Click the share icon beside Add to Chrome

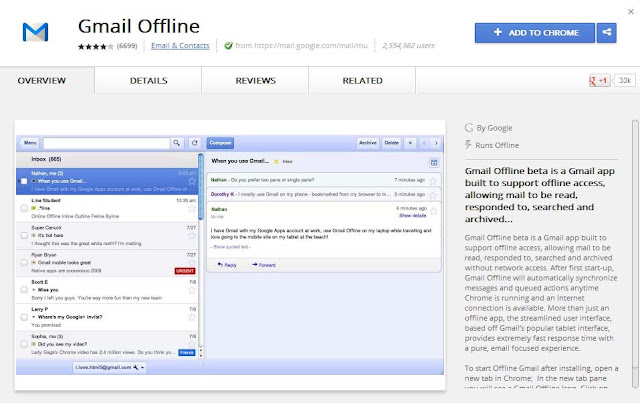tap(607, 33)
